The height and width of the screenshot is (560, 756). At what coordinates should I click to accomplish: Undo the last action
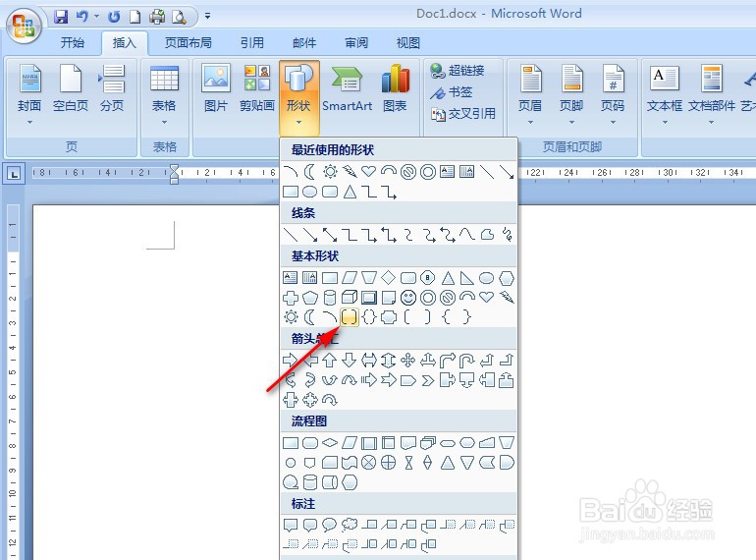(82, 17)
